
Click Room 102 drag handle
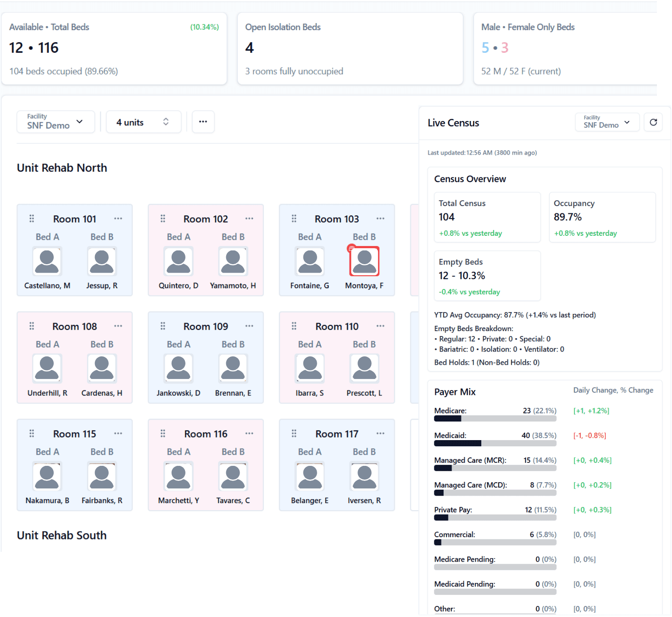pyautogui.click(x=163, y=219)
